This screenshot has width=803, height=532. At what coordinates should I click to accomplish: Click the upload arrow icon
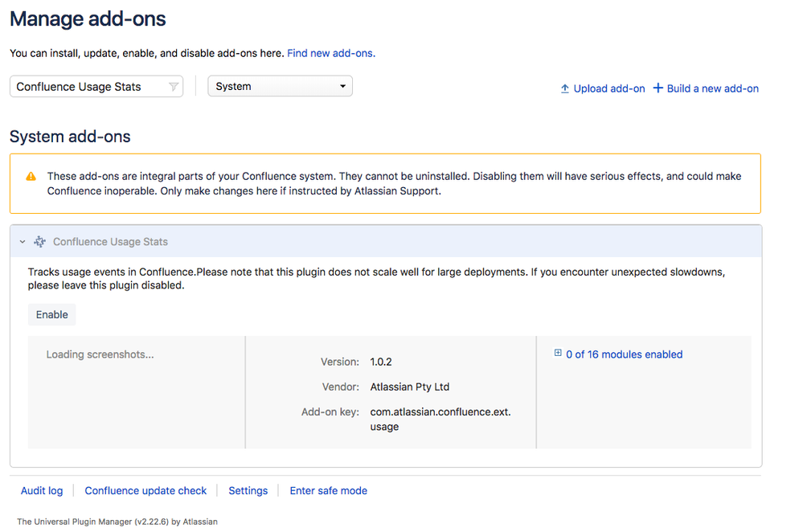click(565, 88)
